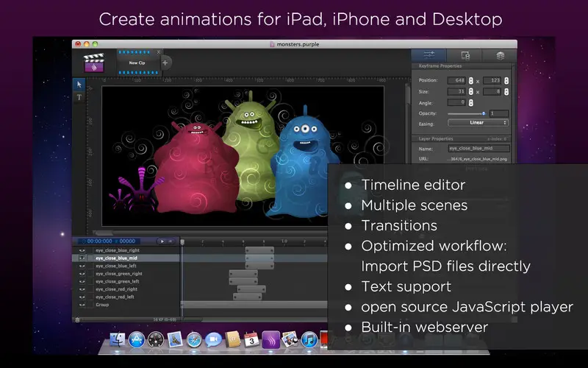The width and height of the screenshot is (588, 368).
Task: Open FaceTime chat icon in Dock
Action: click(213, 340)
